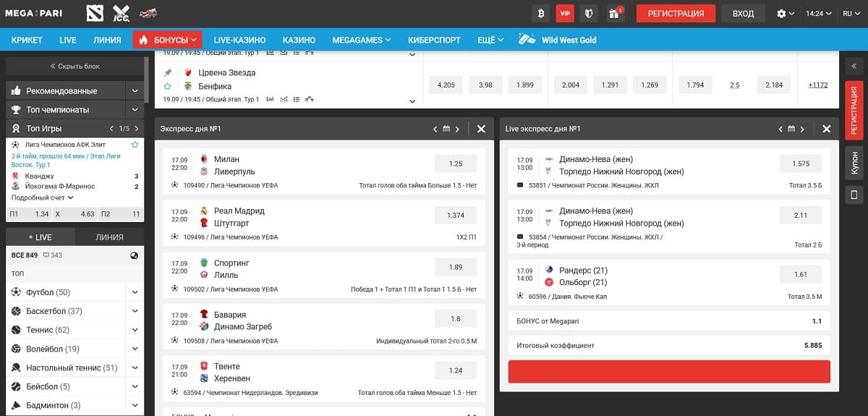Image resolution: width=868 pixels, height=416 pixels.
Task: Click Скрыть блок to hide sidebar
Action: (x=75, y=66)
